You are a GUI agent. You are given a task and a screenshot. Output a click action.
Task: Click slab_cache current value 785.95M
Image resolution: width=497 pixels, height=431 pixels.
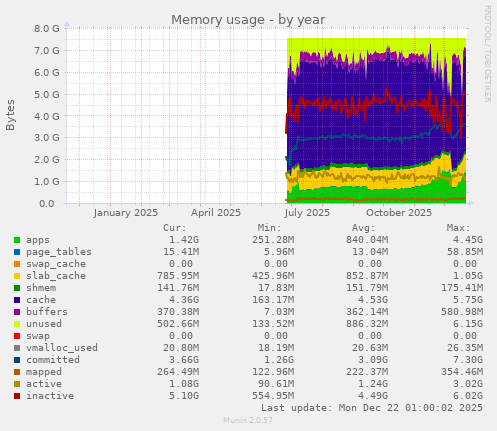tap(178, 276)
